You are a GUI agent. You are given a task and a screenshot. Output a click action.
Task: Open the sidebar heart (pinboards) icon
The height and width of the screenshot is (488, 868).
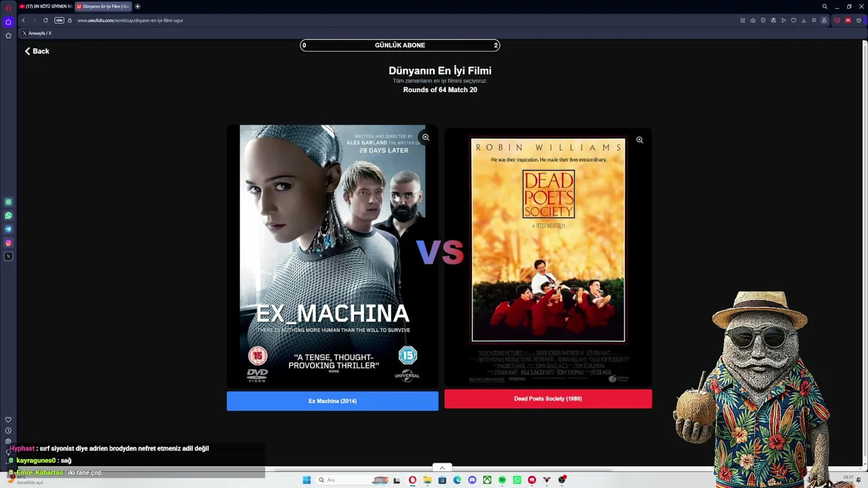(x=8, y=420)
